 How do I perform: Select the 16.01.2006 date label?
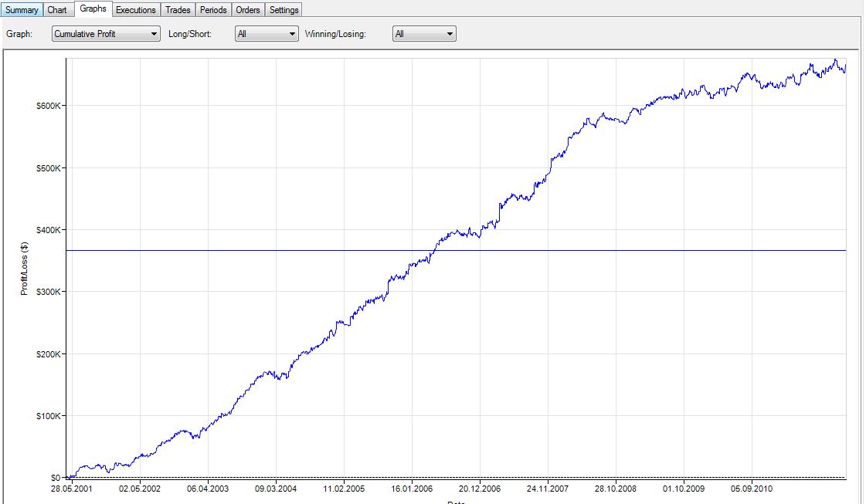[412, 489]
